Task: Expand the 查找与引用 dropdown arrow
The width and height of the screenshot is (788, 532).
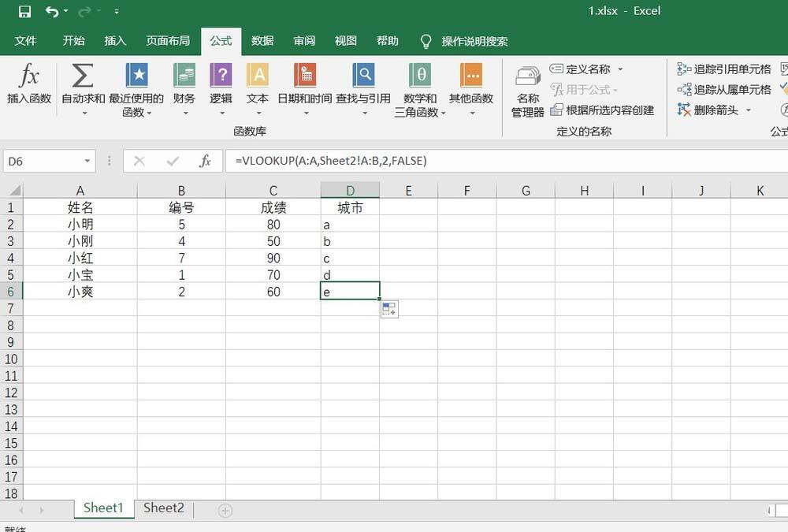Action: click(364, 113)
